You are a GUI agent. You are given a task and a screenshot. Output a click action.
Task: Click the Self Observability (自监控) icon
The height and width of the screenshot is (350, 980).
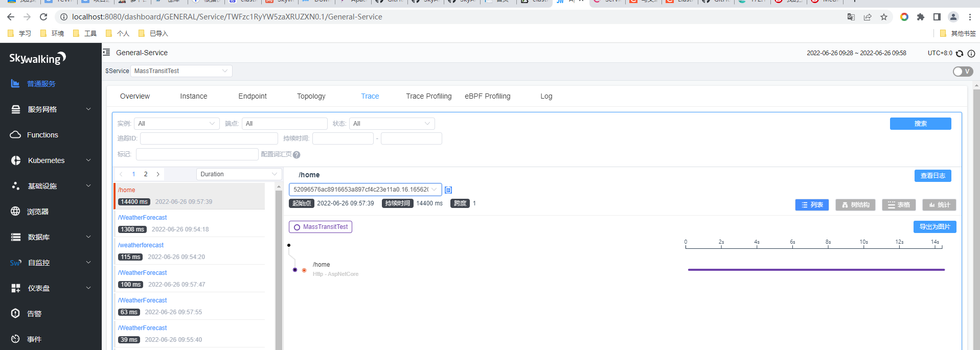16,263
